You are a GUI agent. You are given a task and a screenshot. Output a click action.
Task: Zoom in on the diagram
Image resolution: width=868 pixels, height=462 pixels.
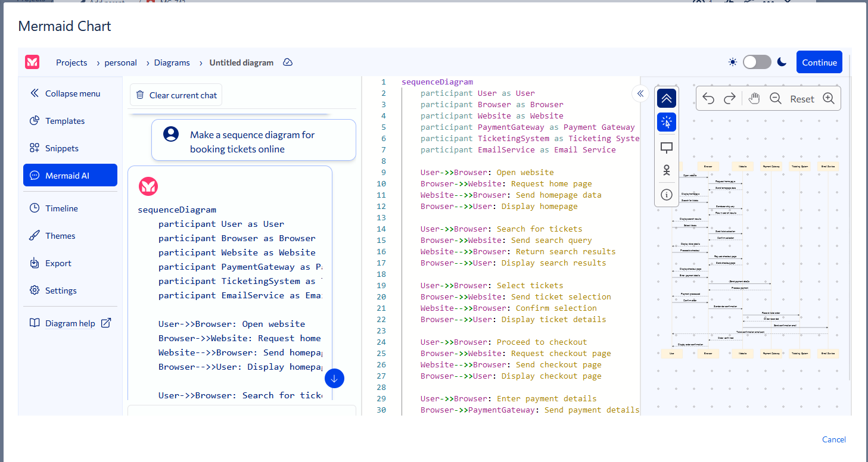click(828, 99)
